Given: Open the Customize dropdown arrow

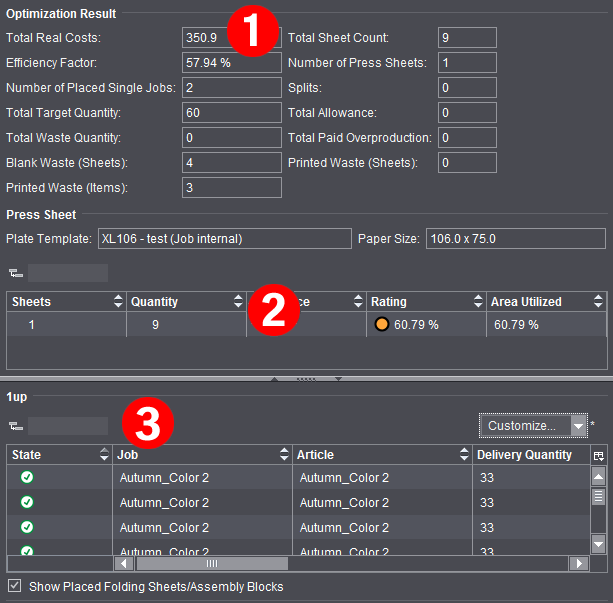Looking at the screenshot, I should click(578, 426).
